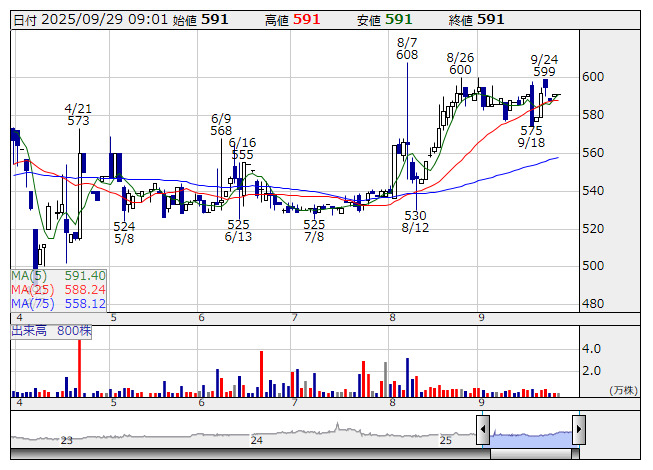653x470 pixels.
Task: Click the 8/12 low label of 530
Action: coord(415,222)
